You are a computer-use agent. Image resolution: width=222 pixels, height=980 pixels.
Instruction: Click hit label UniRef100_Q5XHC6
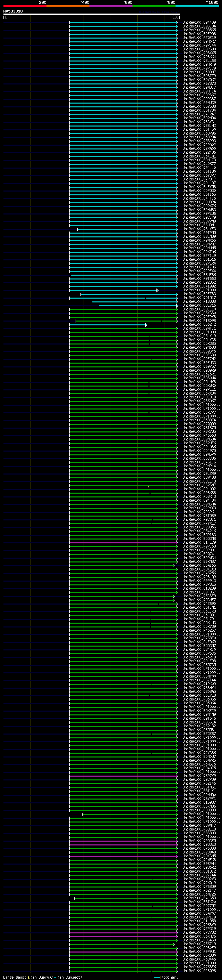coord(199,936)
